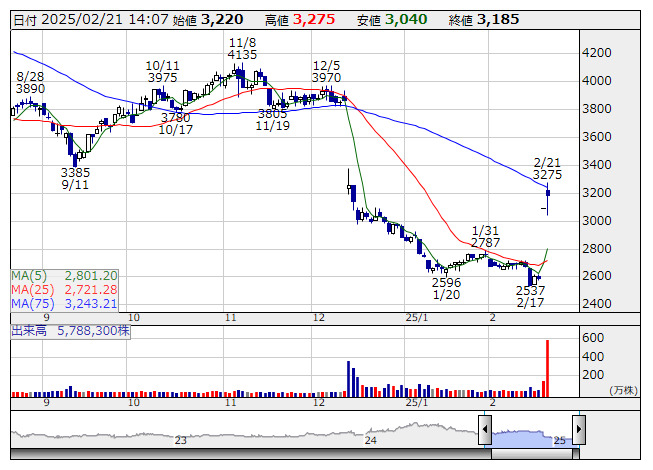Click the (万株) volume unit label
The image size is (653, 470).
pos(623,390)
